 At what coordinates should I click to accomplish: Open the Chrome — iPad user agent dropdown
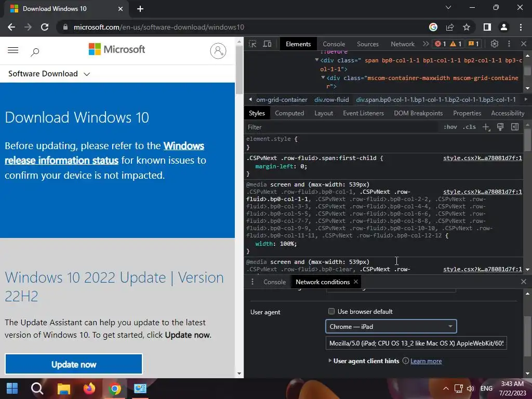pos(391,326)
